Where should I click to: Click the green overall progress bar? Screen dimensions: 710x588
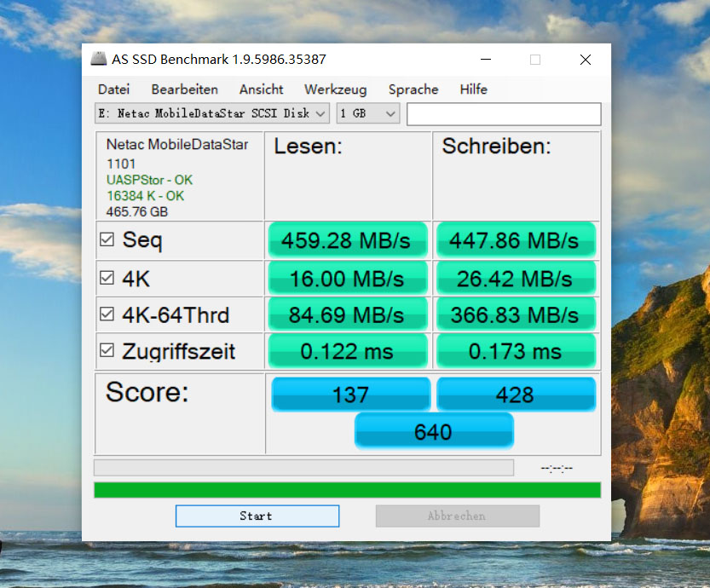(347, 490)
